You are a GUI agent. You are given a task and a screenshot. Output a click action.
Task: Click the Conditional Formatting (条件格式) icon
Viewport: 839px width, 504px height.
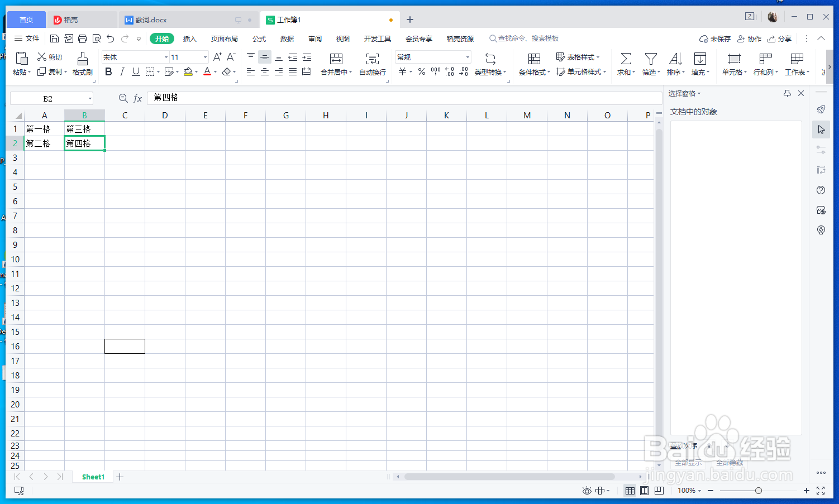click(534, 58)
